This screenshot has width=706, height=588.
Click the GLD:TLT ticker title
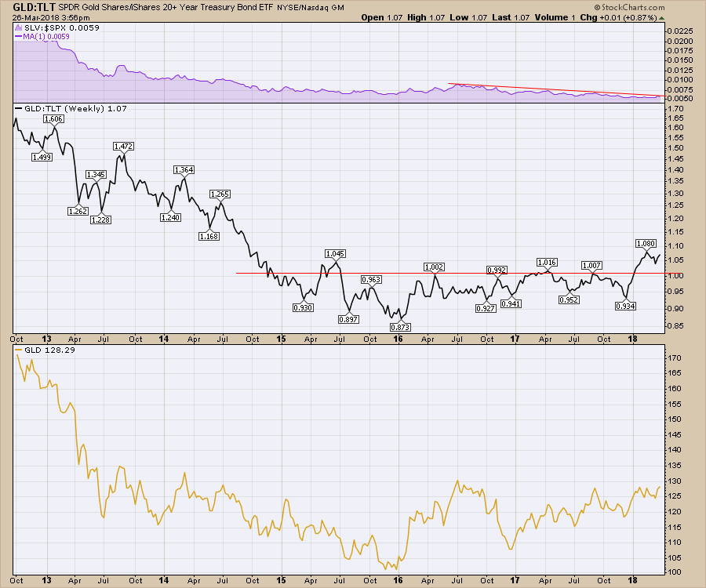[35, 7]
